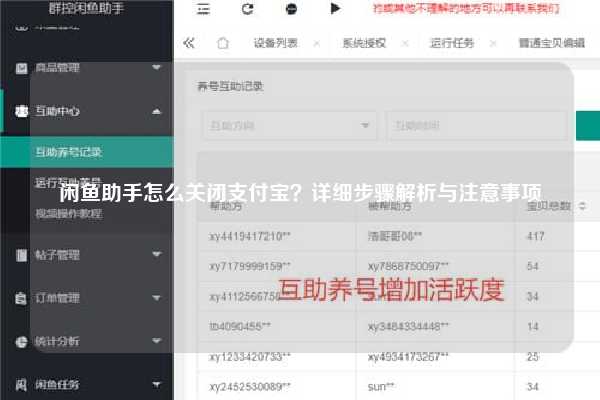Viewport: 600px width, 400px height.
Task: Go to the home tab icon
Action: (223, 43)
